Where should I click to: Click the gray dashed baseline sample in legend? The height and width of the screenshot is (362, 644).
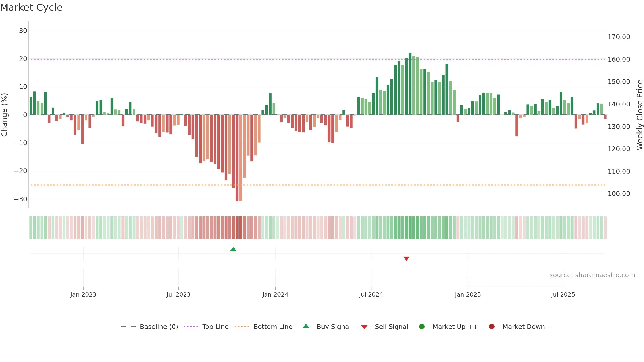(x=128, y=327)
